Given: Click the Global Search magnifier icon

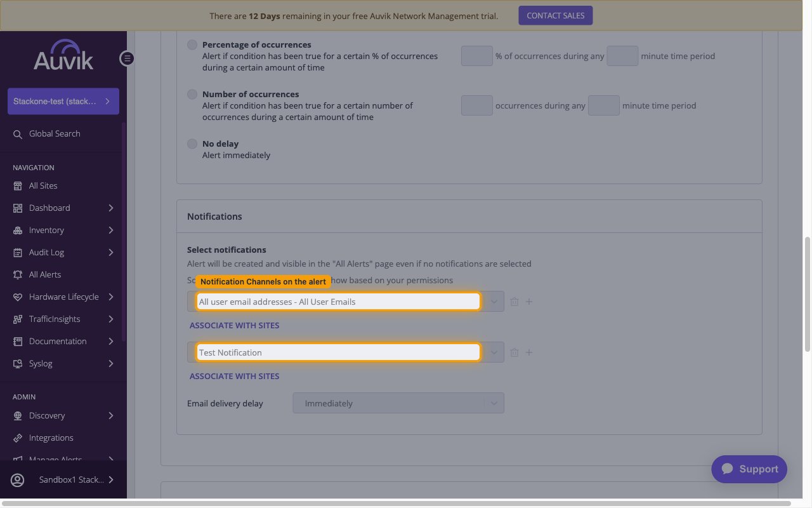Looking at the screenshot, I should click(18, 134).
